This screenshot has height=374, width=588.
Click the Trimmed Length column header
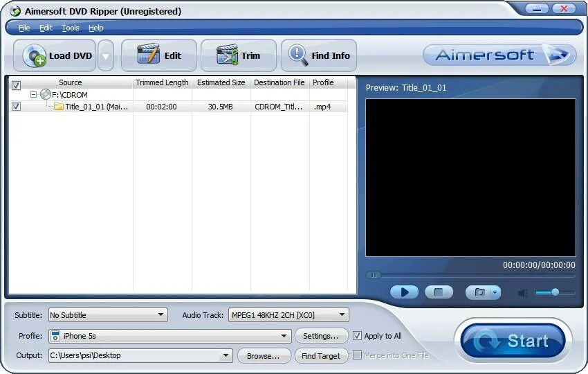pyautogui.click(x=162, y=82)
